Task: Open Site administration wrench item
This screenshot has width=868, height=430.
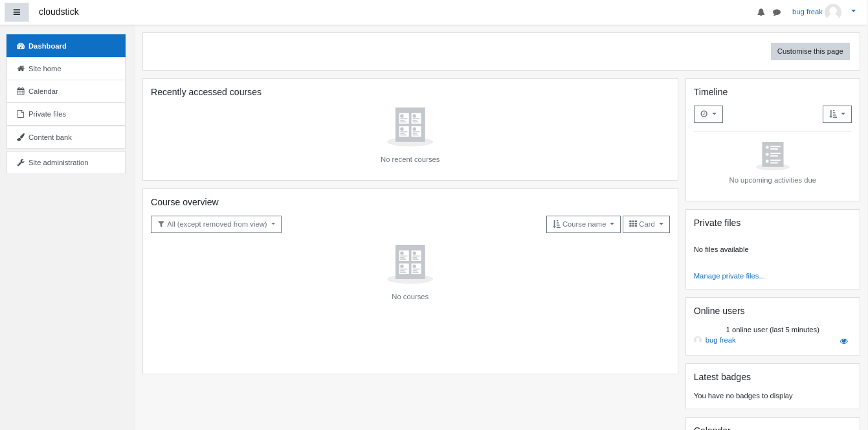Action: click(x=66, y=163)
